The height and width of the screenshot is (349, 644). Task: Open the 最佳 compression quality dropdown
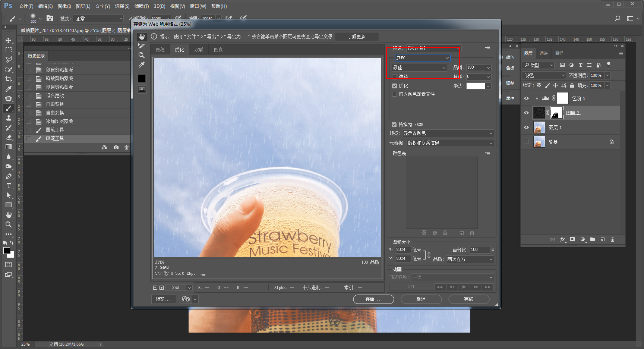419,67
